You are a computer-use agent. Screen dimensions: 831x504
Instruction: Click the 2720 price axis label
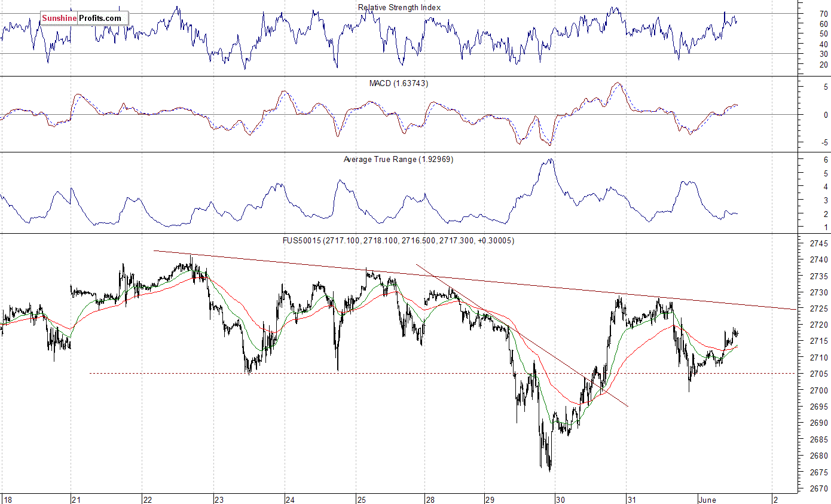[x=820, y=325]
